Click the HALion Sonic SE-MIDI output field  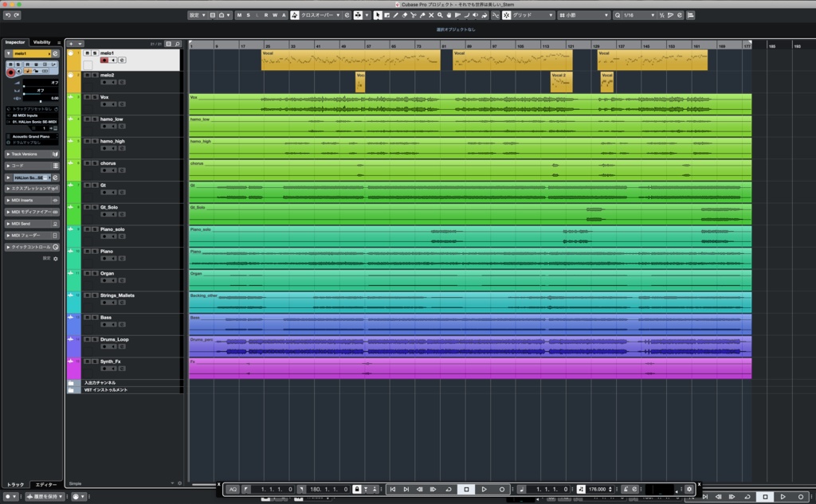point(32,122)
